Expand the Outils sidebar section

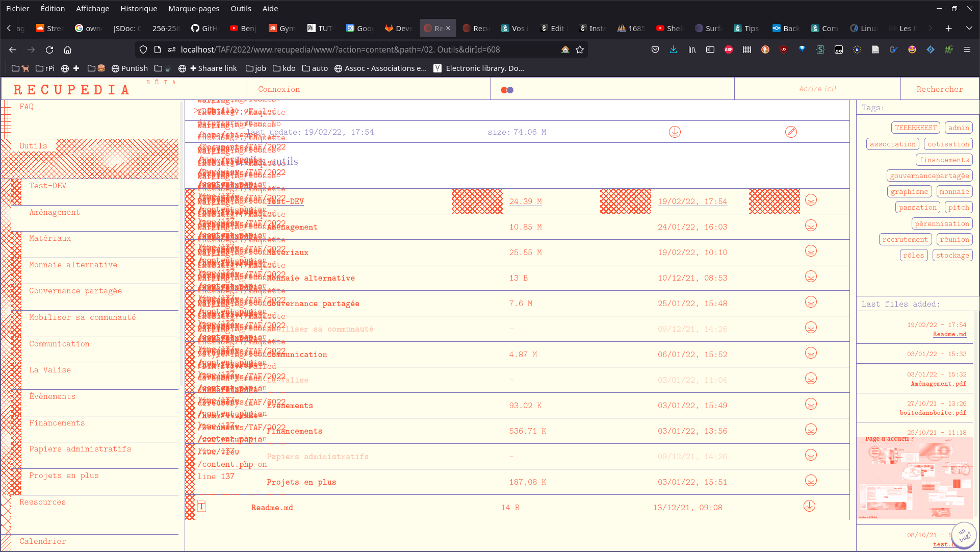(x=34, y=146)
